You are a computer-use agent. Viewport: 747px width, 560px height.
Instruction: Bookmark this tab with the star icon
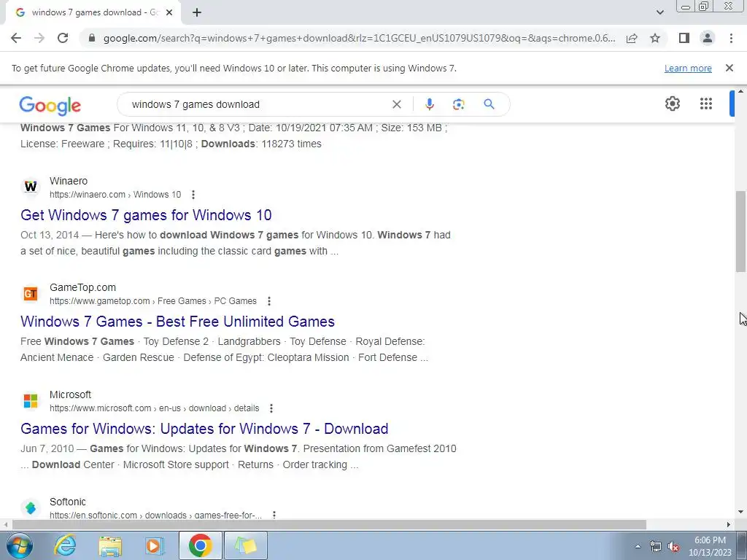coord(655,38)
